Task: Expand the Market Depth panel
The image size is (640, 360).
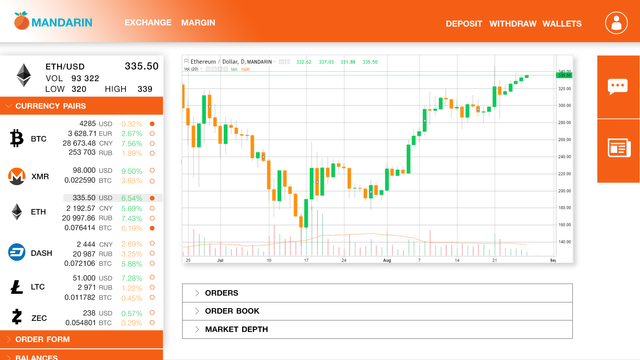Action: pyautogui.click(x=377, y=329)
